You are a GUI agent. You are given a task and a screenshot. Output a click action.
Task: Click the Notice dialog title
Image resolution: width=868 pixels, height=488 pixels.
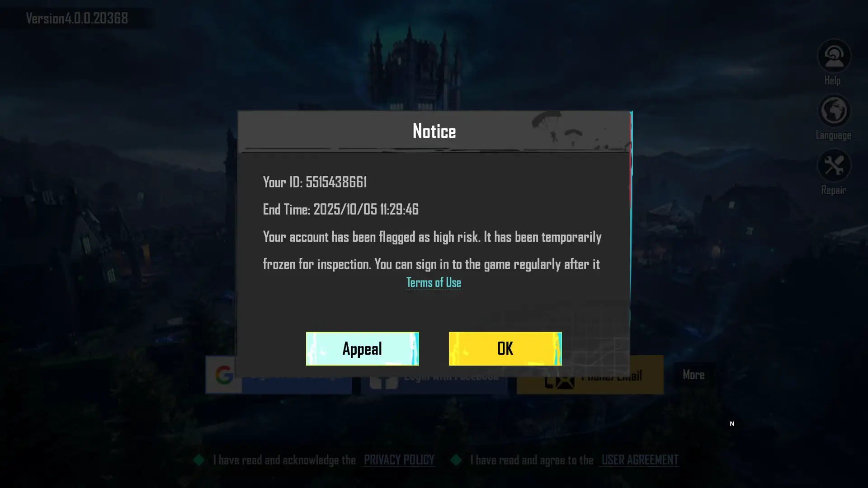[434, 131]
